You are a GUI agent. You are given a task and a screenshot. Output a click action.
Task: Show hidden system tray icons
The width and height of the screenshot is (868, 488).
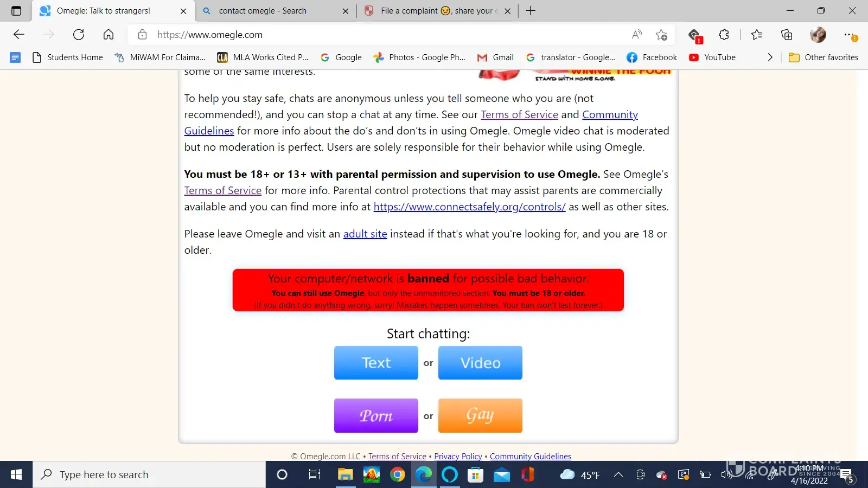[618, 475]
